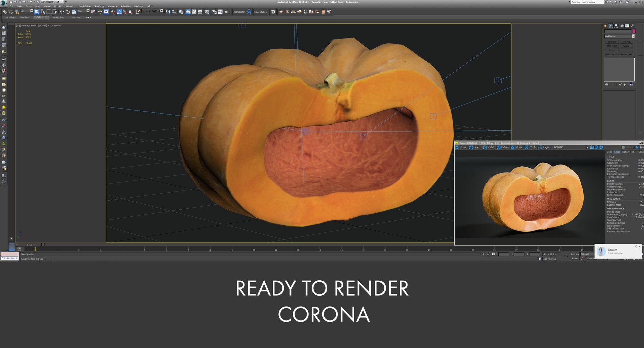Open the Utilities hammer panel

tap(632, 26)
